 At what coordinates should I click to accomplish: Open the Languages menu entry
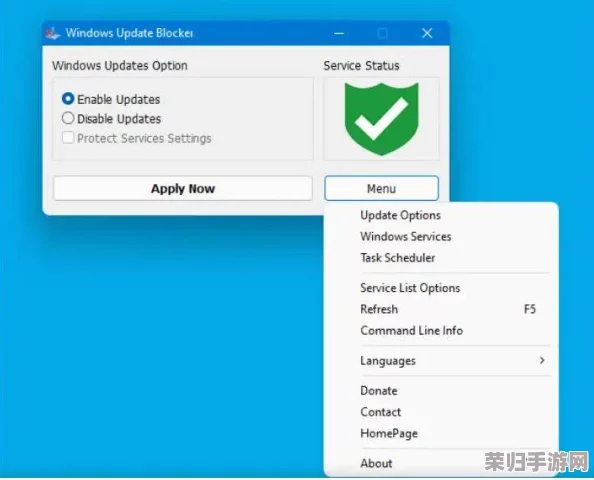pyautogui.click(x=441, y=361)
